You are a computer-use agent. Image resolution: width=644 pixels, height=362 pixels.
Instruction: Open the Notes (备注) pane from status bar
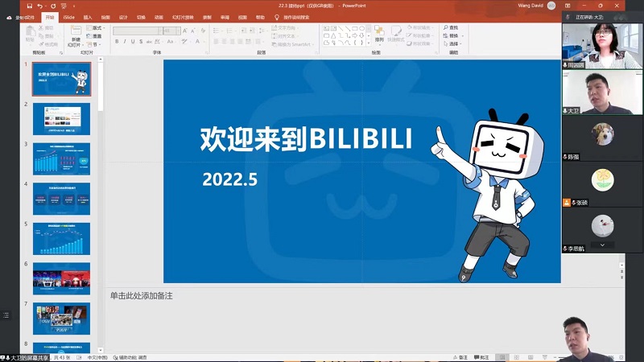(480, 357)
